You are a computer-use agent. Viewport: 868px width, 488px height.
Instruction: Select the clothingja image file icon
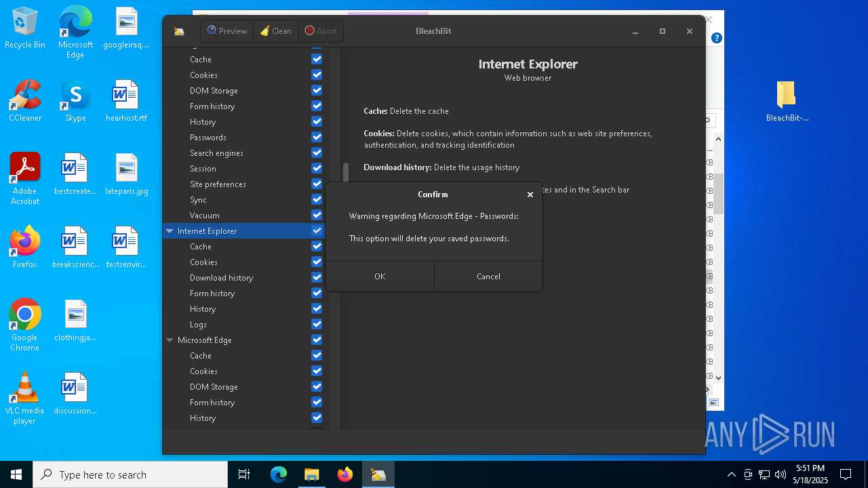pyautogui.click(x=75, y=321)
